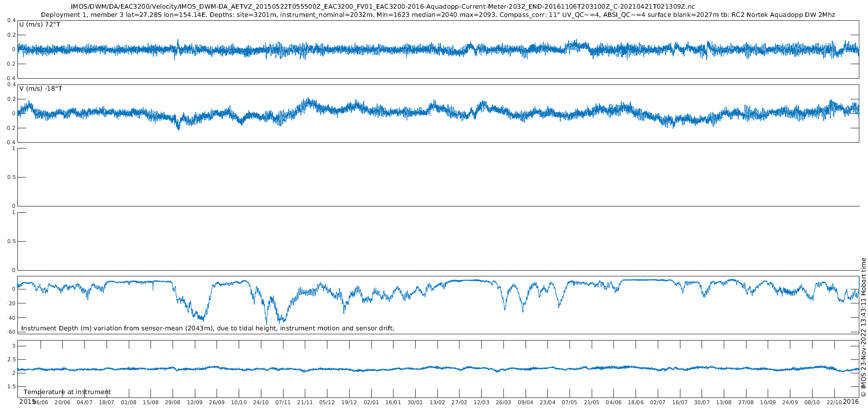
Task: Select the '10/09' date tick label
Action: tap(768, 402)
